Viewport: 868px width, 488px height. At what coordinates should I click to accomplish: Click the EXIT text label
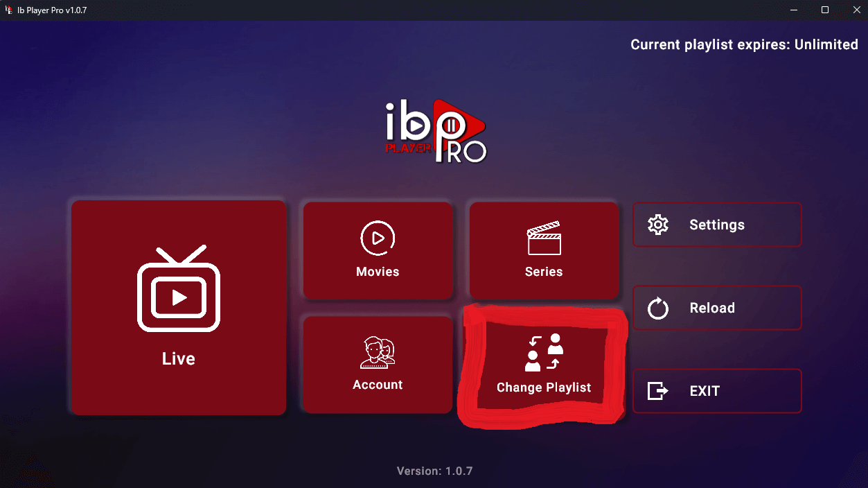(705, 391)
